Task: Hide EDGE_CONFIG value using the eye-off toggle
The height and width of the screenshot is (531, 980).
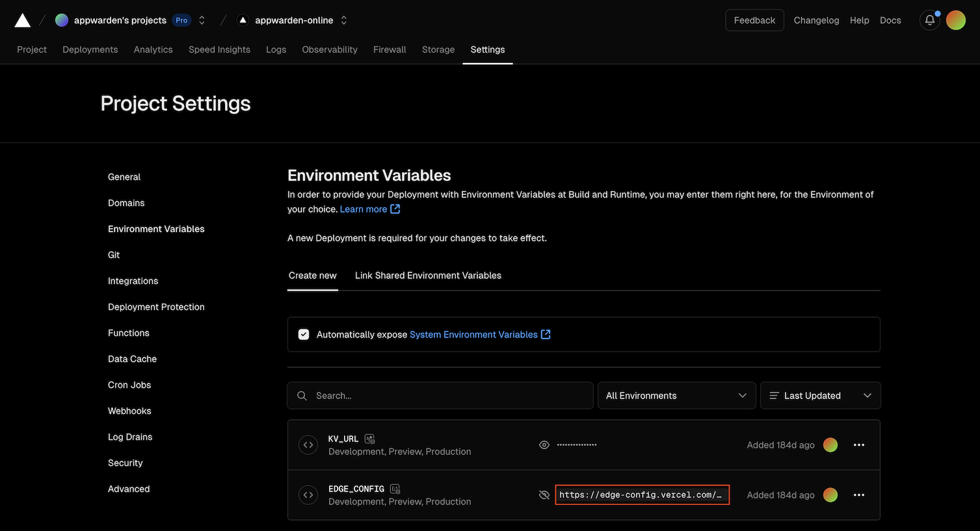Action: (544, 495)
